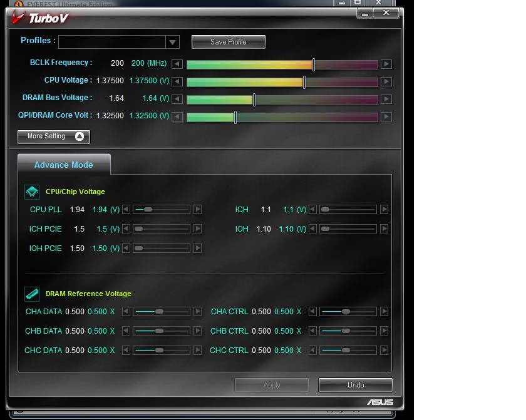Lower IOH PCIE voltage with the left arrow

click(126, 248)
